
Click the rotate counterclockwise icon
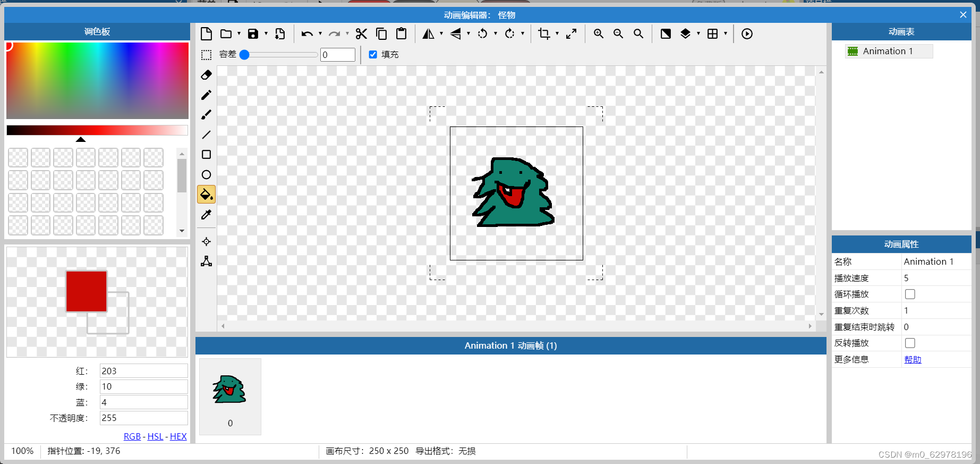coord(482,34)
